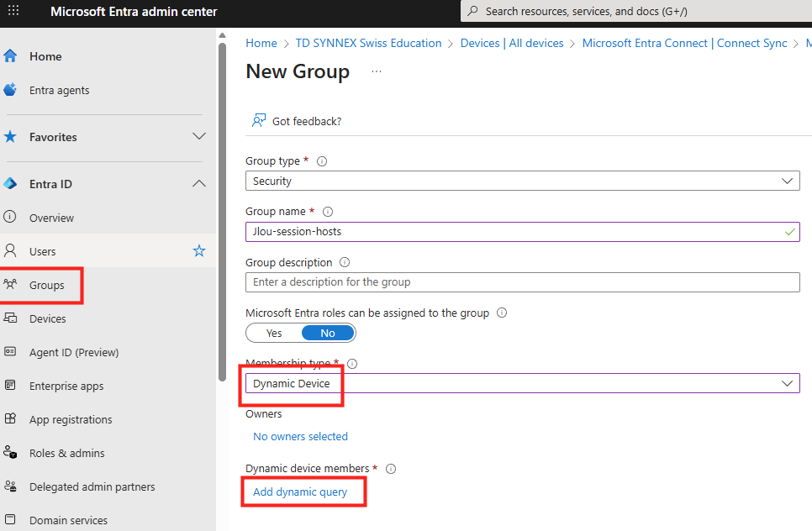Click the No owners selected link
The width and height of the screenshot is (812, 531).
tap(300, 436)
